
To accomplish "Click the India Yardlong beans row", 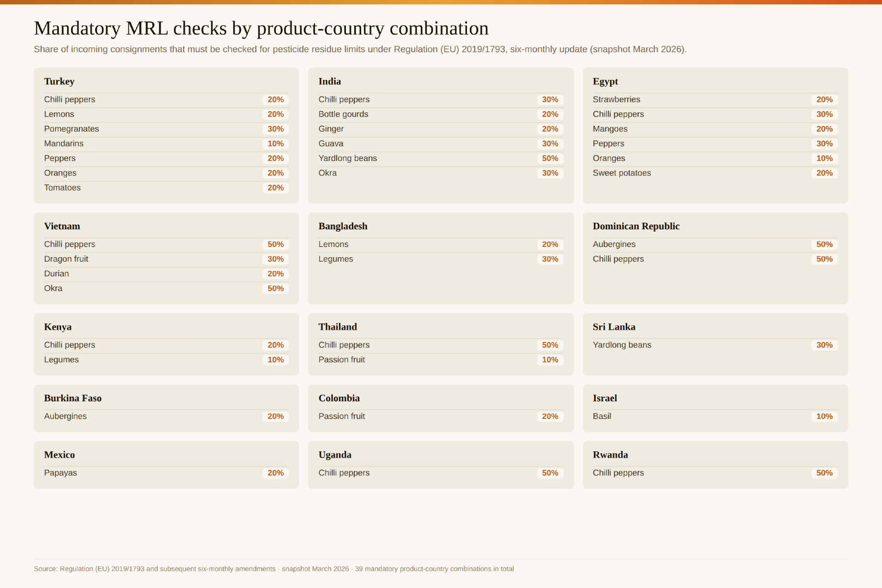I will [441, 158].
